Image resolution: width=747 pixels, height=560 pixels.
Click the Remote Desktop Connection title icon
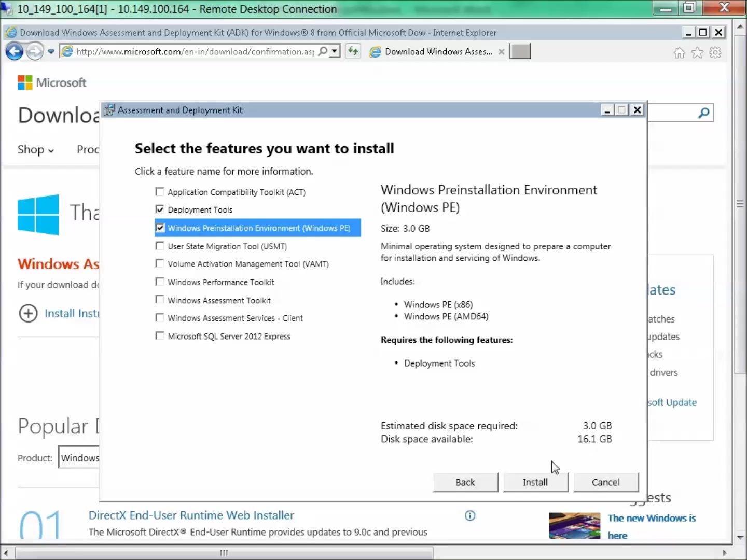click(6, 8)
